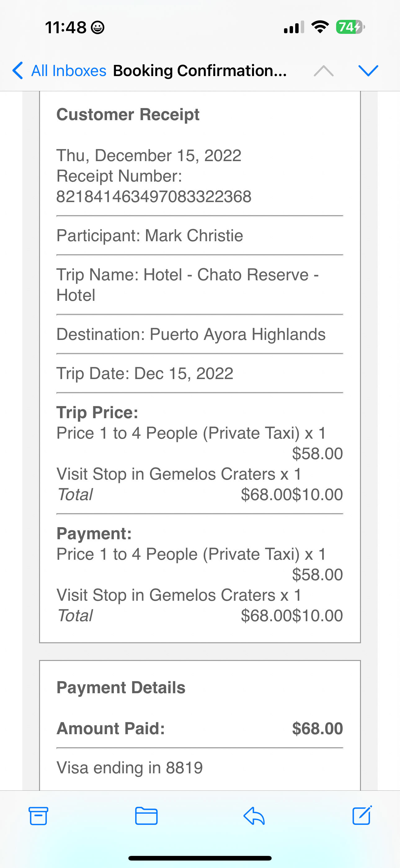
Task: Tap the Wi-Fi status icon
Action: (x=320, y=27)
